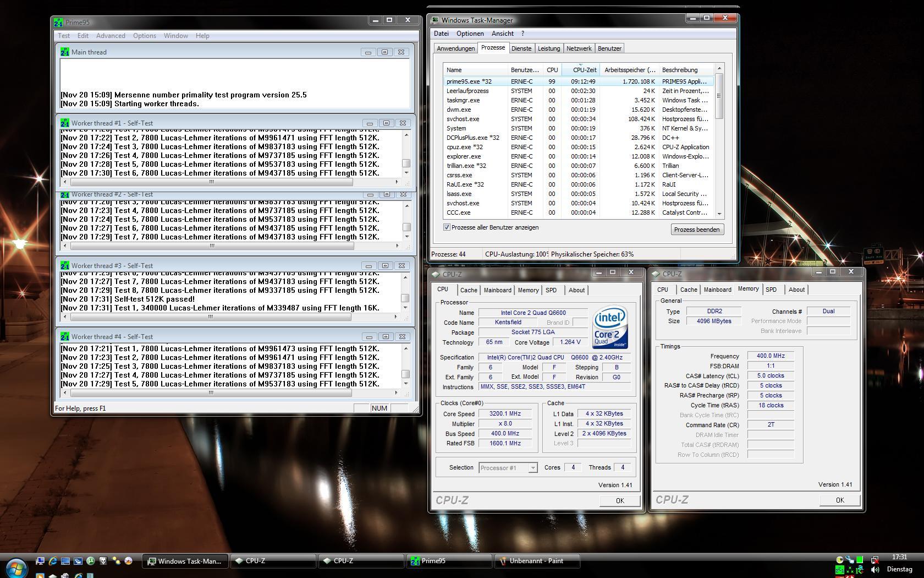
Task: Switch to Netzwerk tab in Task-Manager
Action: [x=579, y=48]
